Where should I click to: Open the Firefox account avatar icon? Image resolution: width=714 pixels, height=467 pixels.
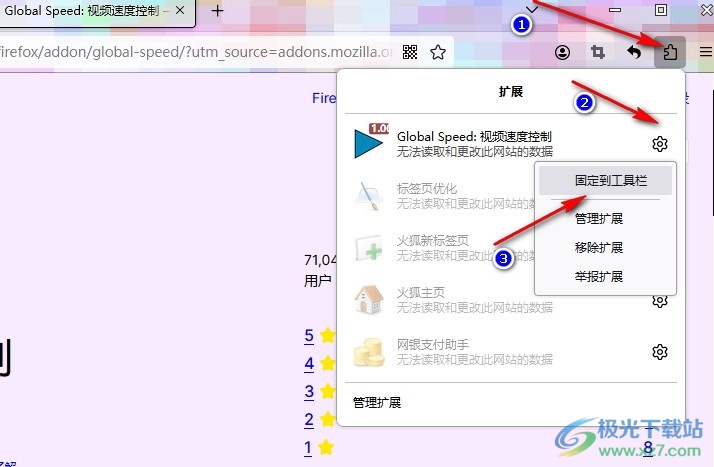coord(562,52)
